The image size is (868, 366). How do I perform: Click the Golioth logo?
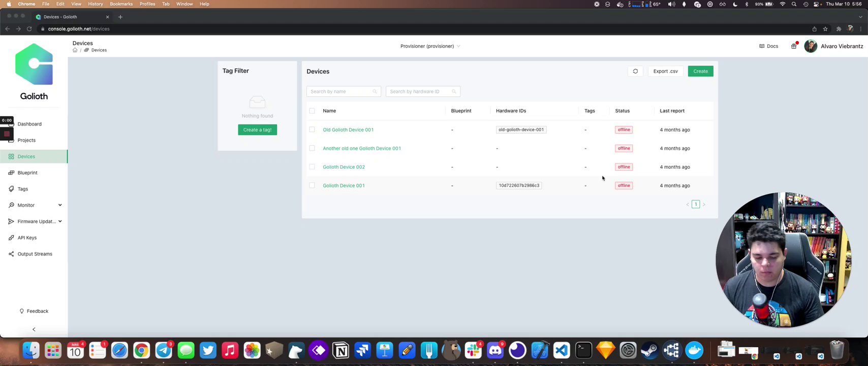tap(34, 72)
